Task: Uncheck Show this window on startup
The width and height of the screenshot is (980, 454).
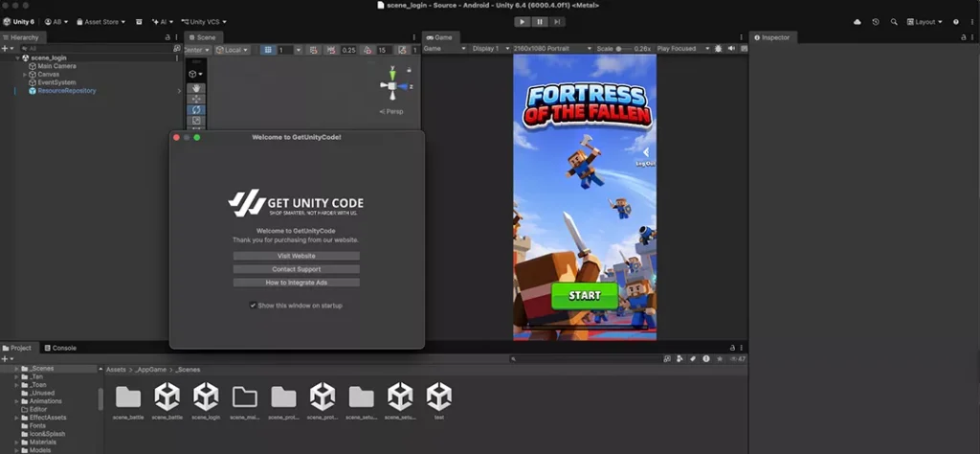Action: pyautogui.click(x=253, y=306)
